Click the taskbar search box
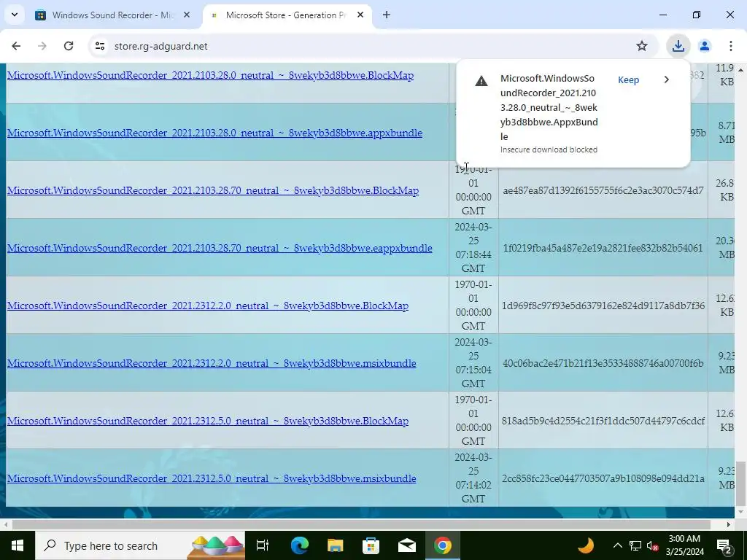Image resolution: width=747 pixels, height=560 pixels. click(x=140, y=545)
